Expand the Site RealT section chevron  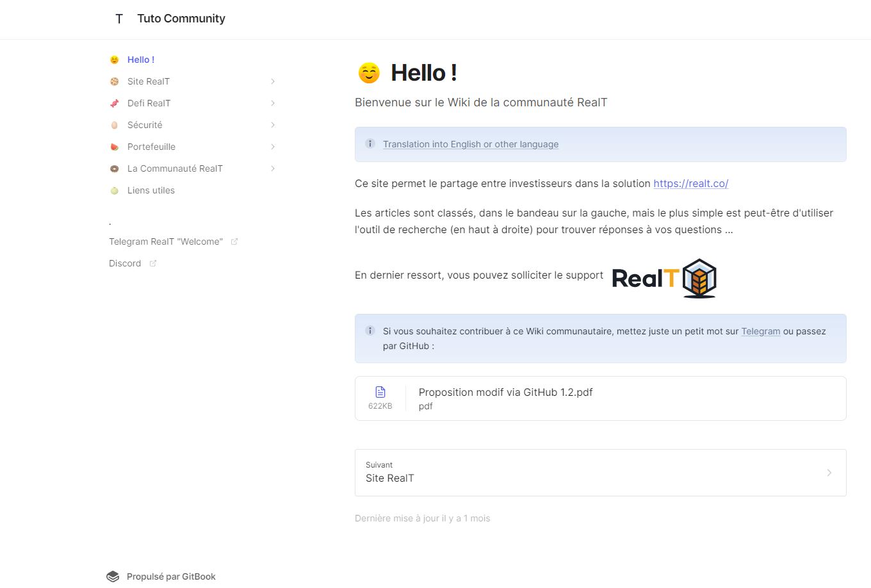[273, 81]
